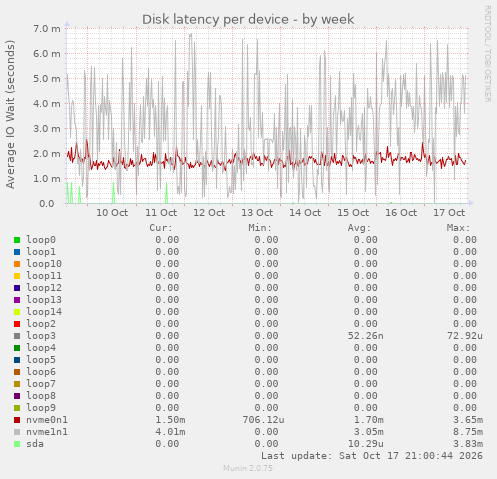
Task: Click the '15 Oct' x-axis date label
Action: pyautogui.click(x=353, y=213)
